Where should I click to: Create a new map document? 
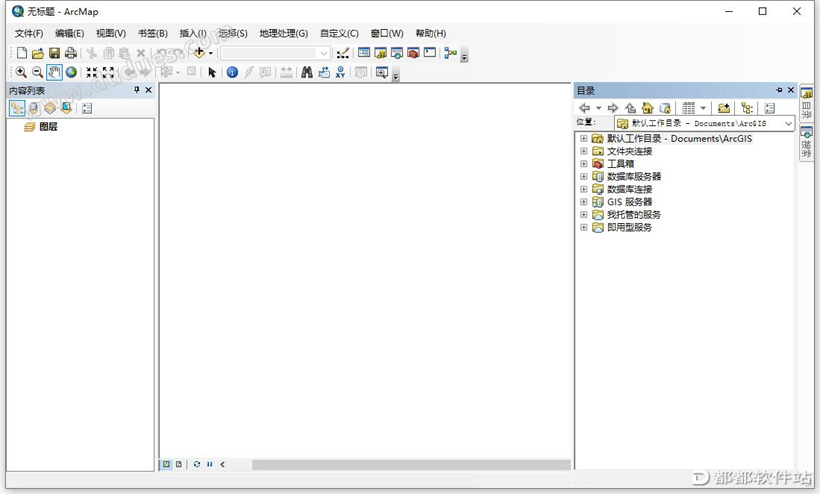click(x=22, y=53)
